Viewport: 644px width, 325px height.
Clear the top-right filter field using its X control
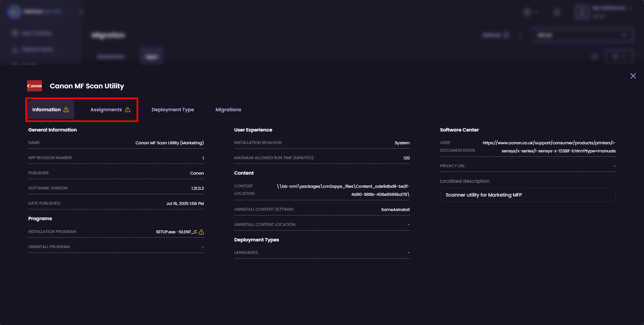click(624, 35)
